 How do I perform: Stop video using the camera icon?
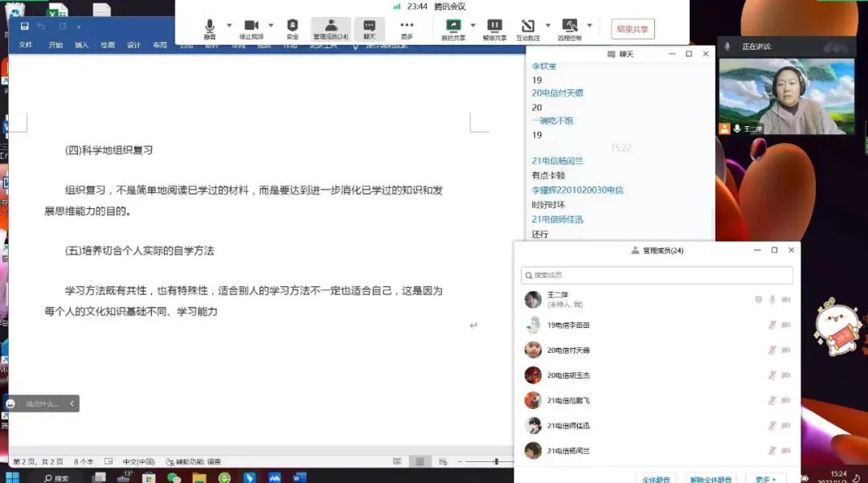252,29
